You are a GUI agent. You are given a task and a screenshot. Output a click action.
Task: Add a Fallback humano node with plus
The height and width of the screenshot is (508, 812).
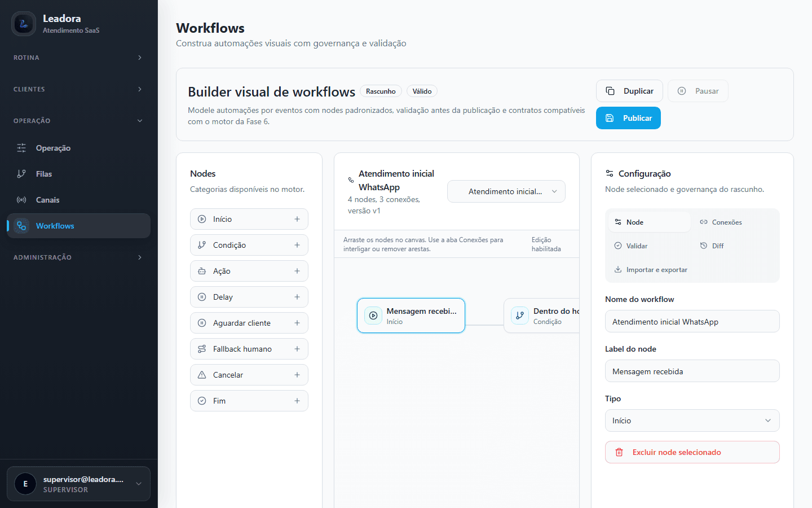tap(297, 349)
